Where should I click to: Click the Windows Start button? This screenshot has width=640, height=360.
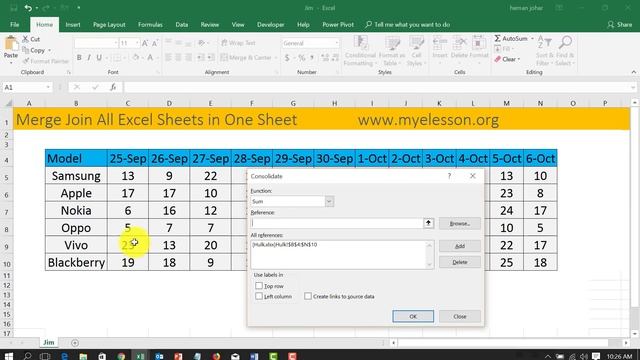pyautogui.click(x=9, y=356)
